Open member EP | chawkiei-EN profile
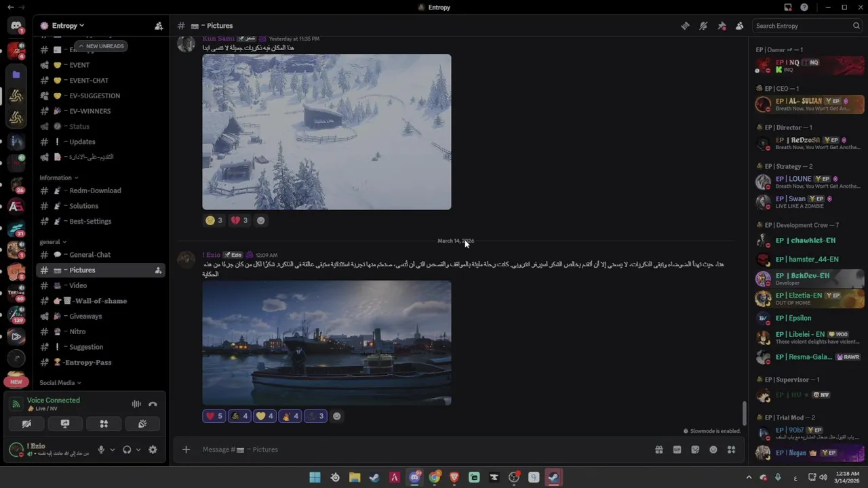This screenshot has height=488, width=868. click(x=810, y=241)
